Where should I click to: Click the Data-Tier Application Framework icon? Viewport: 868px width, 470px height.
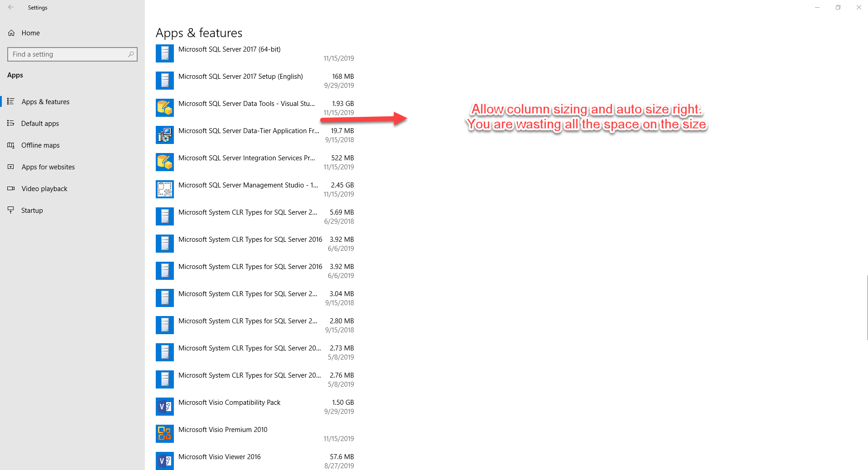(165, 135)
